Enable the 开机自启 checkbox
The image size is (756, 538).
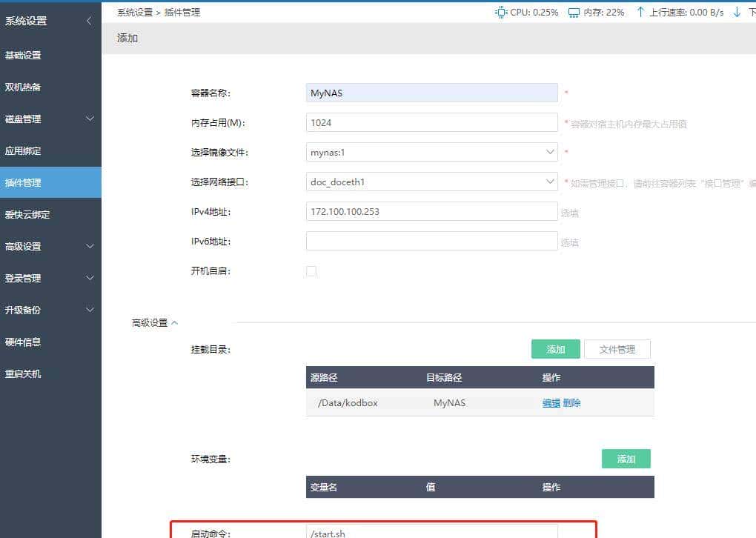(311, 271)
